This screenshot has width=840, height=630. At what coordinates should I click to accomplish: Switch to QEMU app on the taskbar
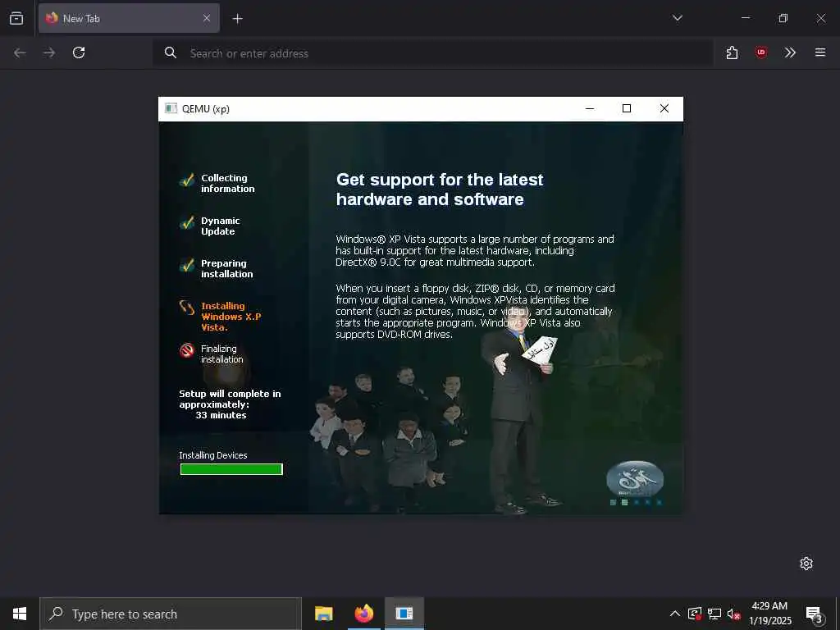[404, 614]
